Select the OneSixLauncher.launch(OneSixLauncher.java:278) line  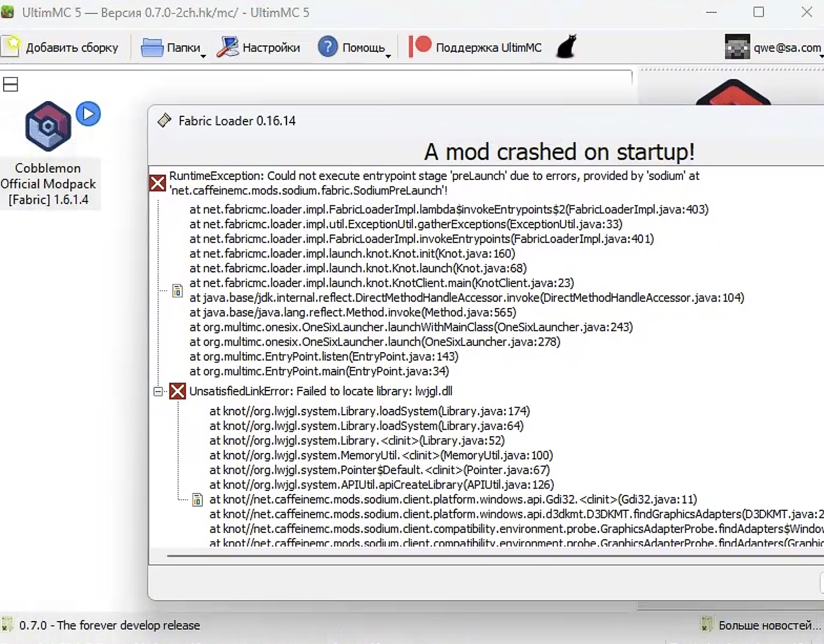(x=375, y=342)
